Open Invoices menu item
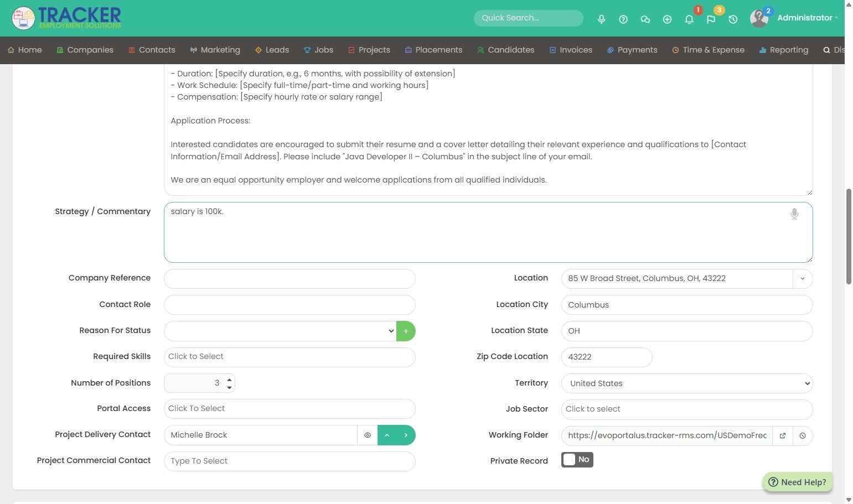This screenshot has width=853, height=504. point(571,50)
